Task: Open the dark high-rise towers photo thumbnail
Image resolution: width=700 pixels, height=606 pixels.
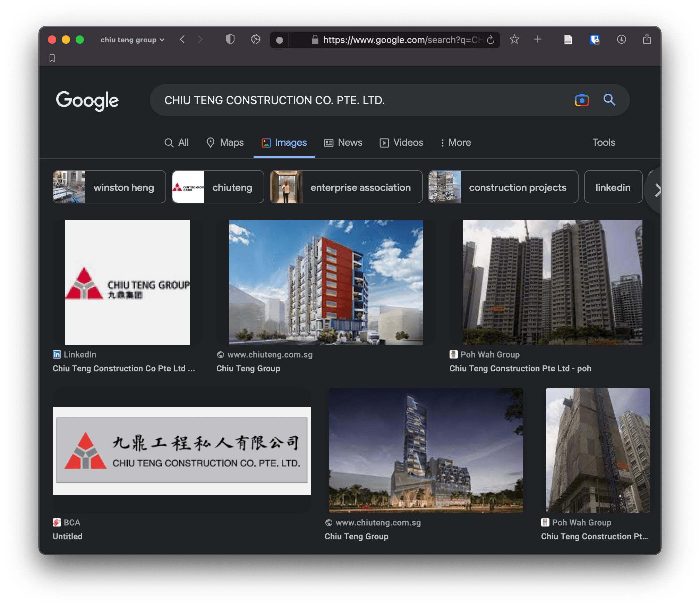Action: 552,282
